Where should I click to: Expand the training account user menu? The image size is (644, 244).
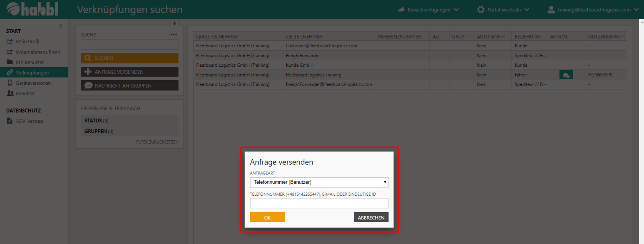(593, 9)
